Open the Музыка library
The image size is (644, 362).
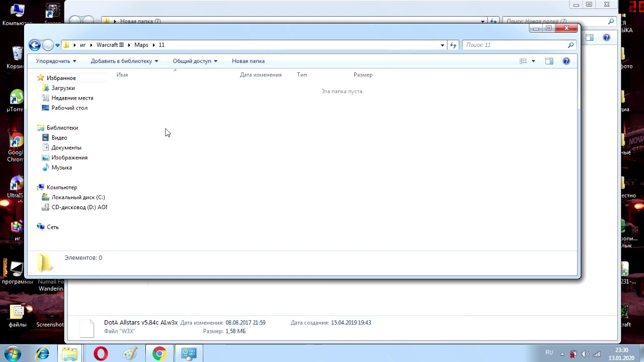tap(61, 167)
